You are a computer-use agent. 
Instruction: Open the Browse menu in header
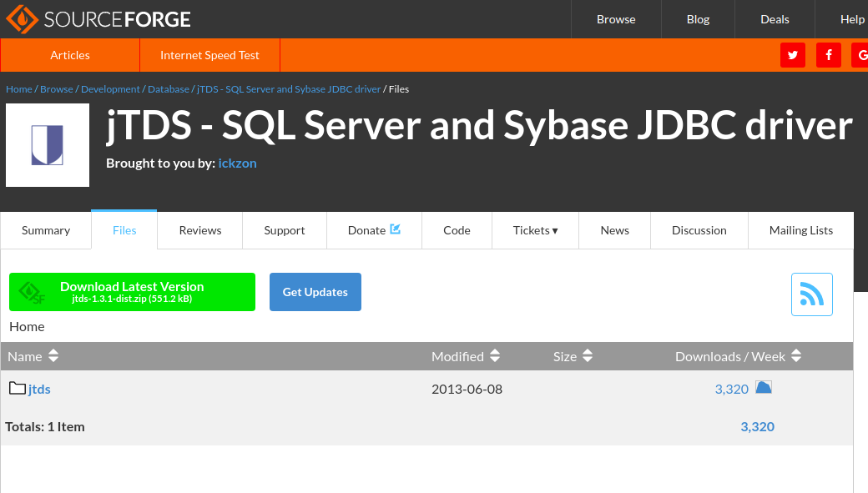(x=616, y=19)
